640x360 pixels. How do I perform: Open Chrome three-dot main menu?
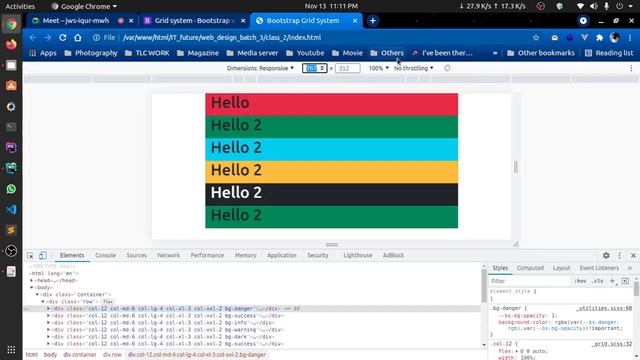pos(630,38)
